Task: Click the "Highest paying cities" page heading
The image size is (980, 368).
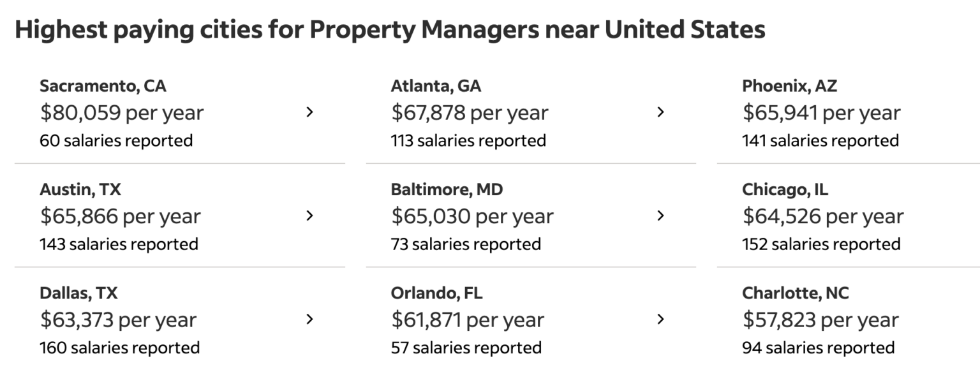Action: (390, 30)
